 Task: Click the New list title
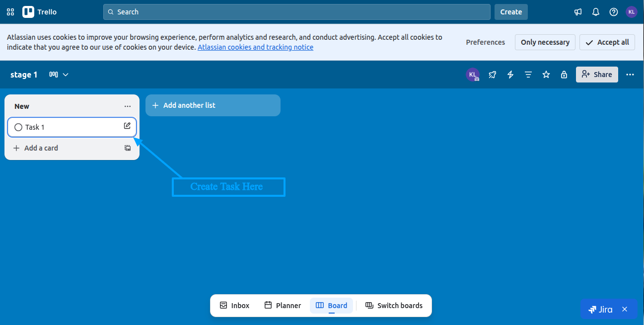pos(22,106)
